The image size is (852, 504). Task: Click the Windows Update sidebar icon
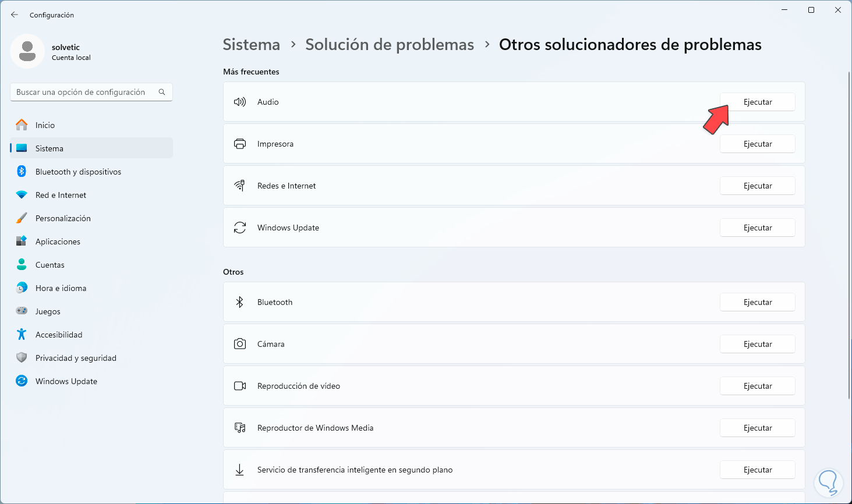22,381
